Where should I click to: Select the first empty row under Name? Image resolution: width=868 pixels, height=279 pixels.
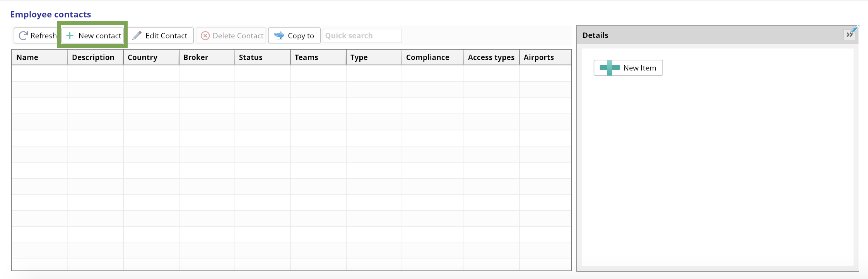tap(39, 73)
